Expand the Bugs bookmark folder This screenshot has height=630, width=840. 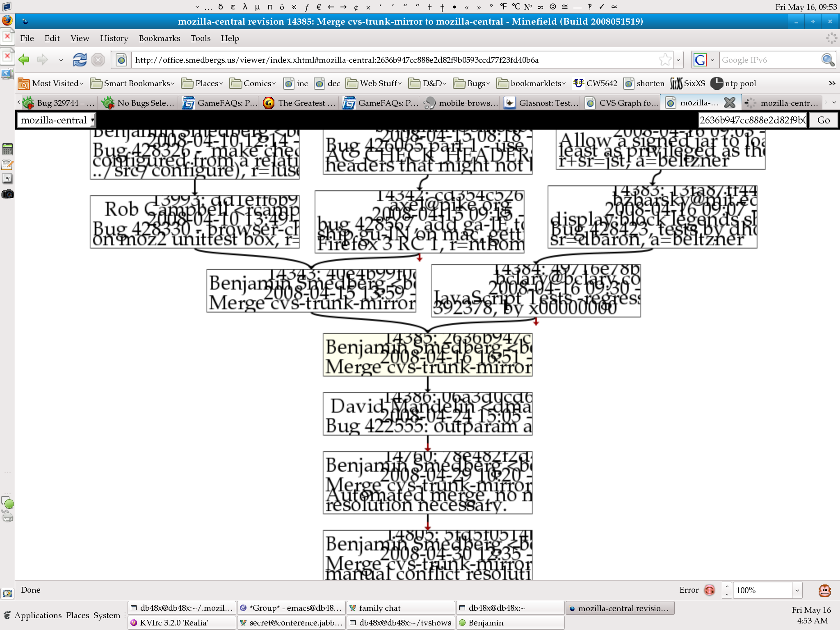pyautogui.click(x=472, y=83)
